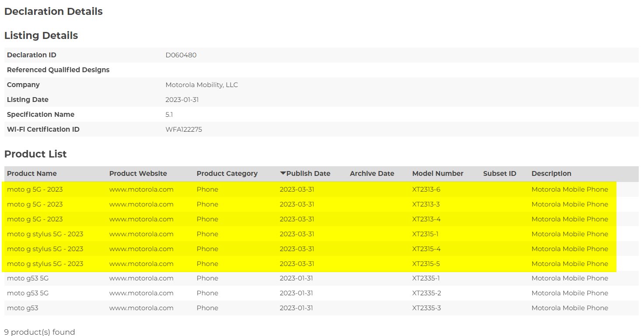Click the Product List heading
The height and width of the screenshot is (336, 644).
pos(35,154)
